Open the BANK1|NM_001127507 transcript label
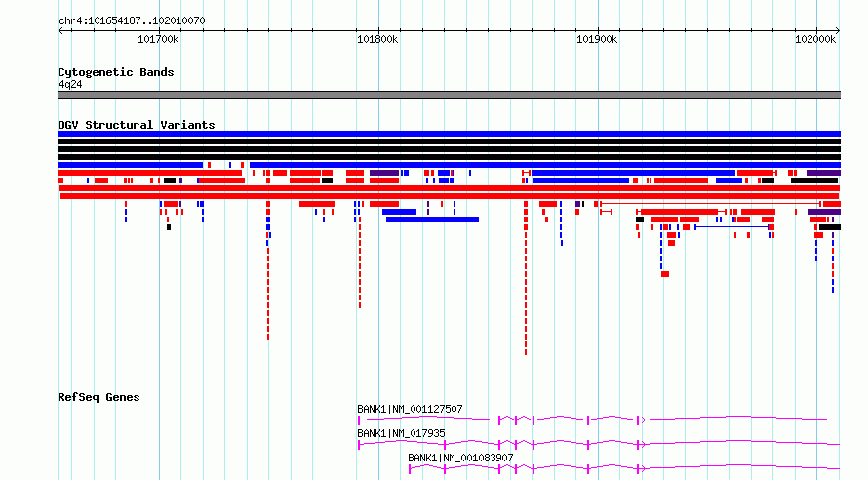The image size is (868, 480). pos(410,409)
